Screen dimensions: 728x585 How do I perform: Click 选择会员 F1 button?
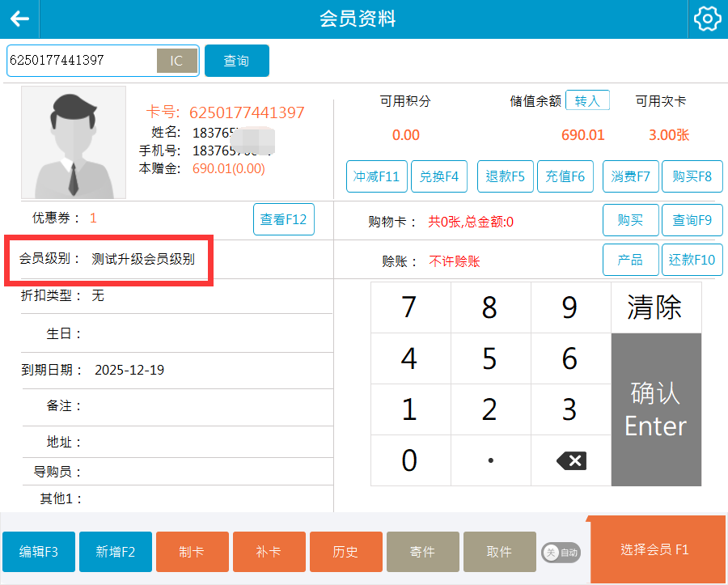tap(655, 550)
